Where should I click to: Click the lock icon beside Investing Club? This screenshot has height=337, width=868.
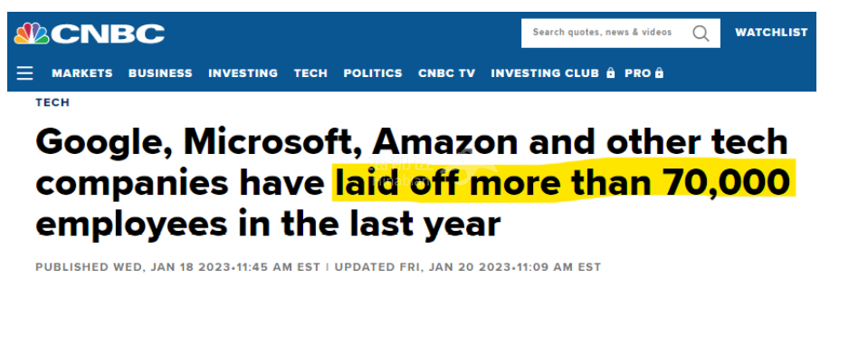(611, 73)
